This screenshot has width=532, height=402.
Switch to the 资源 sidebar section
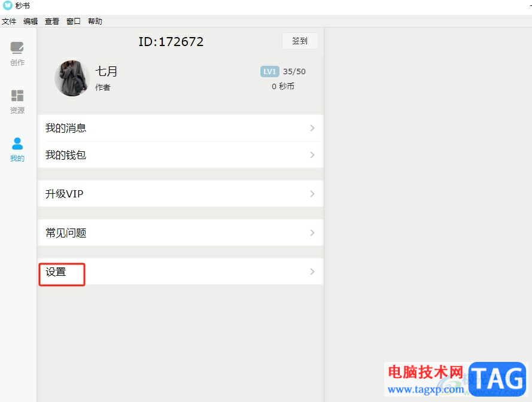pyautogui.click(x=17, y=102)
